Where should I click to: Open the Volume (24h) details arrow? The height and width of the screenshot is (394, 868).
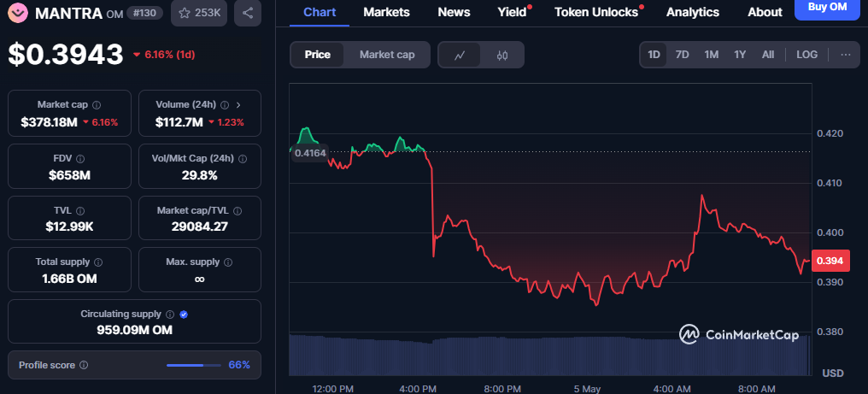tap(238, 105)
